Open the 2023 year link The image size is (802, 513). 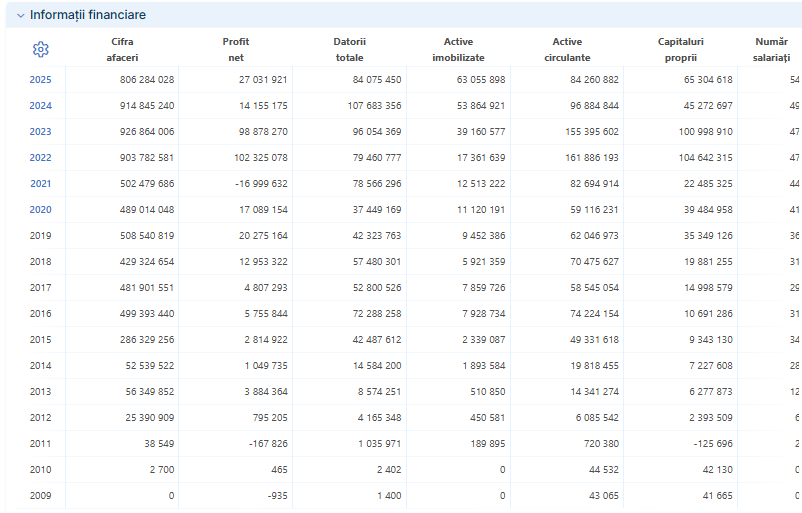click(x=40, y=131)
